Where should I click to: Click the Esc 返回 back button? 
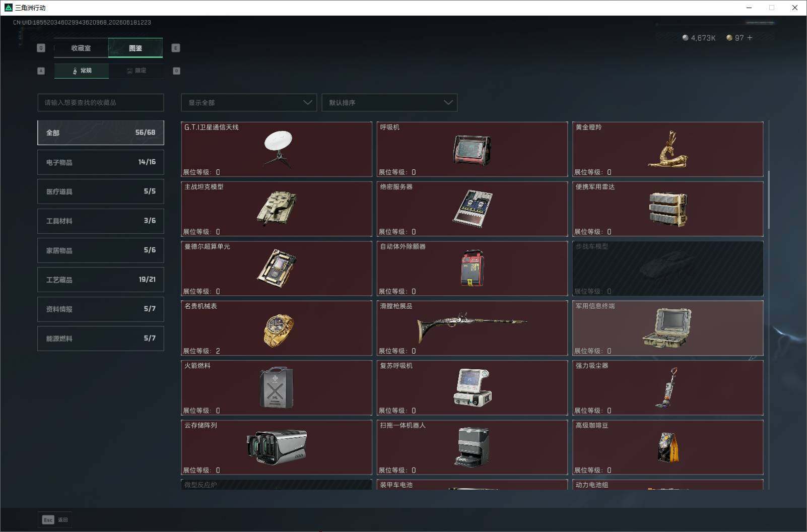click(x=55, y=519)
